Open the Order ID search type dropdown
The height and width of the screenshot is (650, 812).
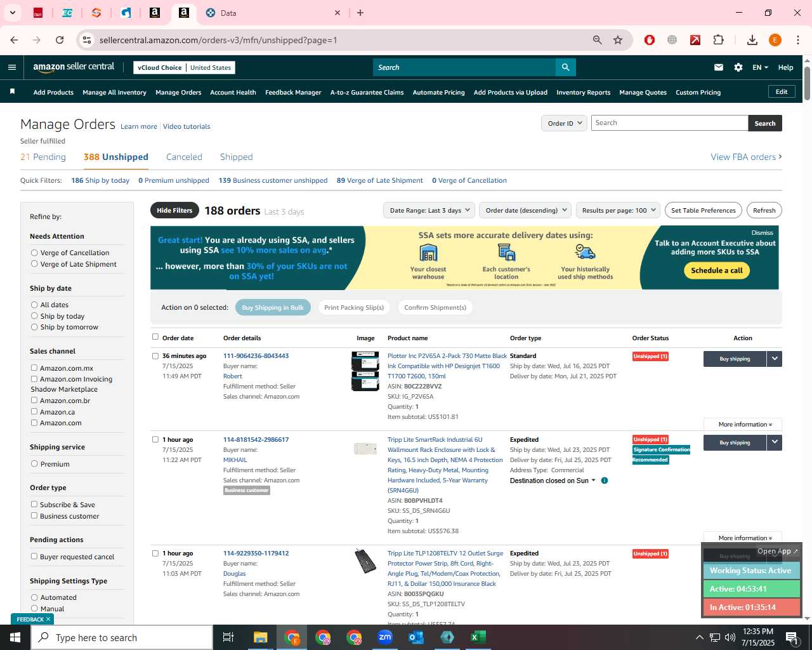[564, 123]
